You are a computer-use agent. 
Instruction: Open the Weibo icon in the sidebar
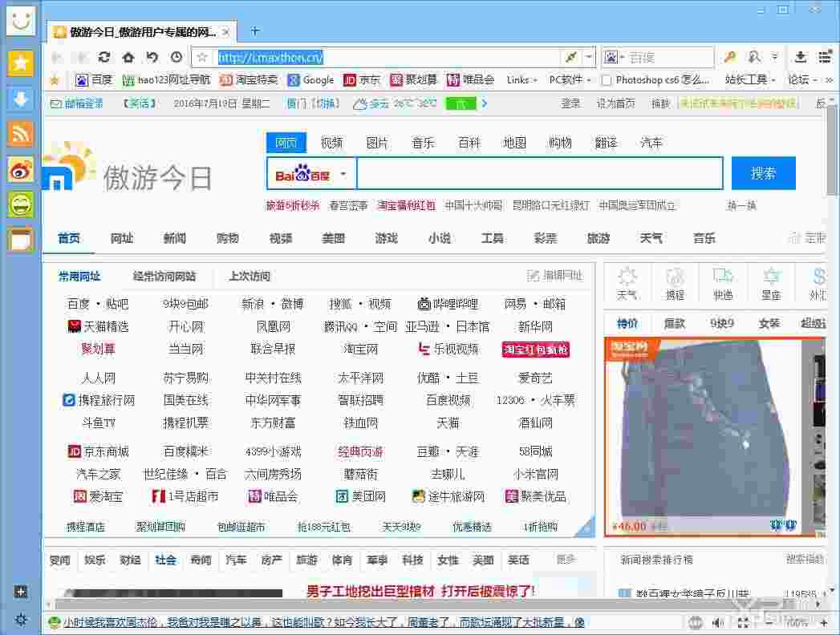click(20, 170)
